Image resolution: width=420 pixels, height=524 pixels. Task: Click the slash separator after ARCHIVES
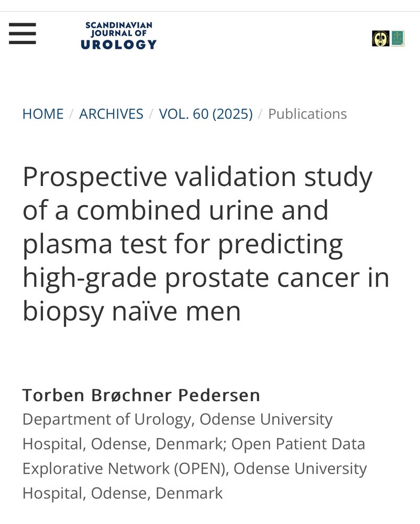pos(151,114)
